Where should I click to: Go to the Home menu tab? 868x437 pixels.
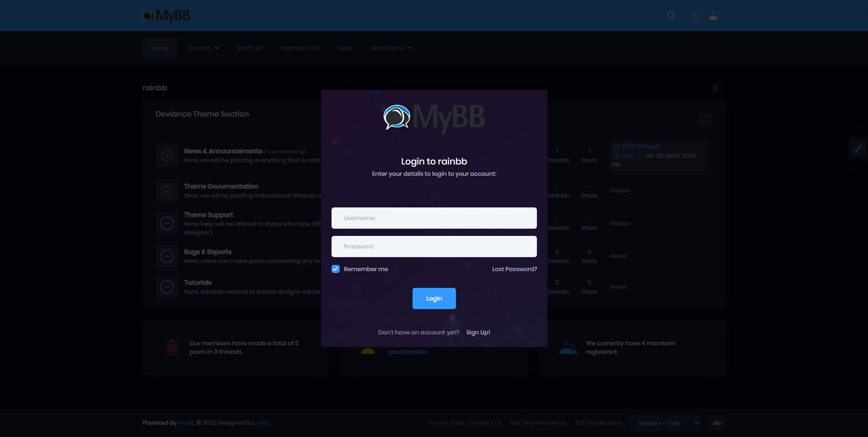click(x=160, y=48)
